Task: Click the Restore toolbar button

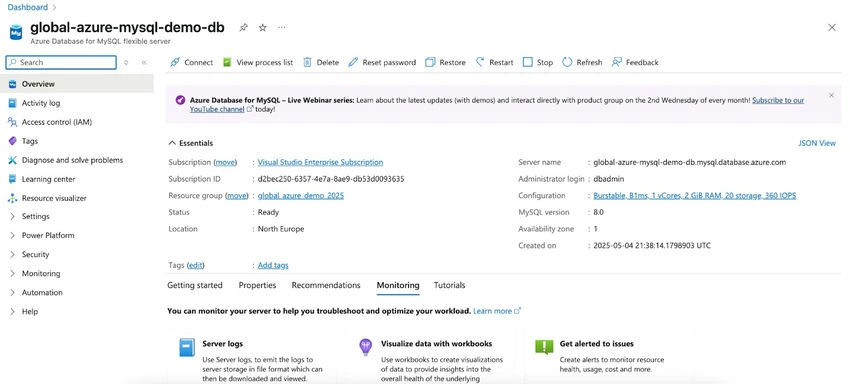Action: coord(446,62)
